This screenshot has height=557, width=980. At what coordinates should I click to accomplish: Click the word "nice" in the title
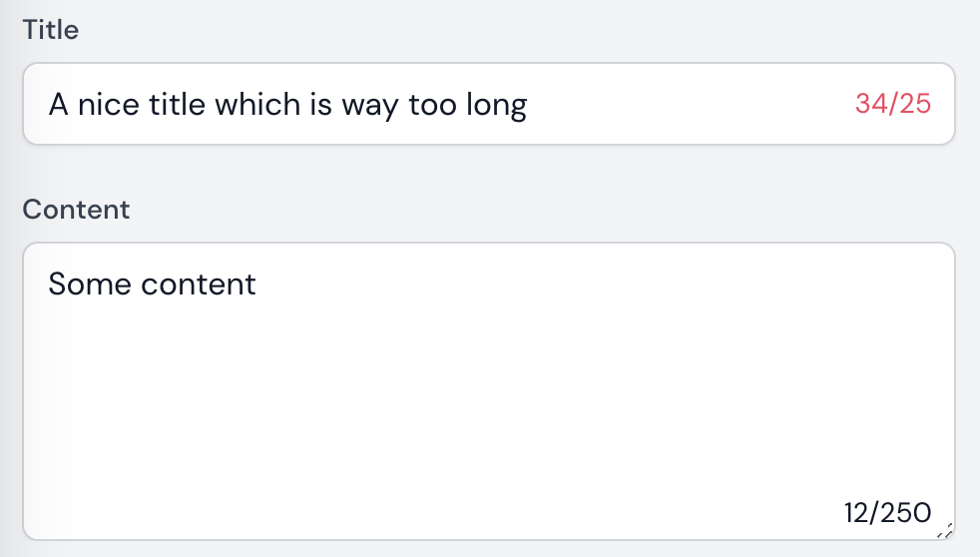[109, 104]
